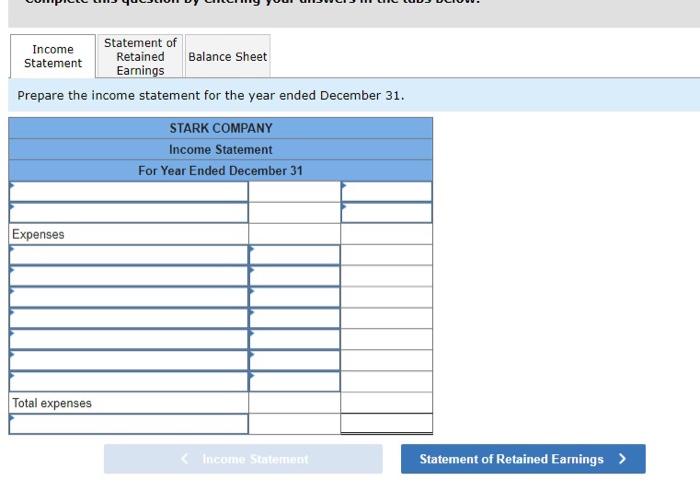Click the 'Total expenses' row label

(52, 403)
